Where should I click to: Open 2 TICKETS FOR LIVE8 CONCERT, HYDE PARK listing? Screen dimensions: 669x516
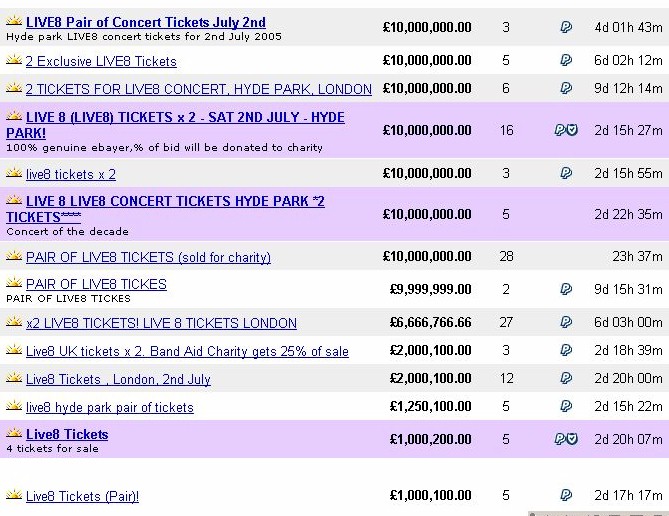198,89
